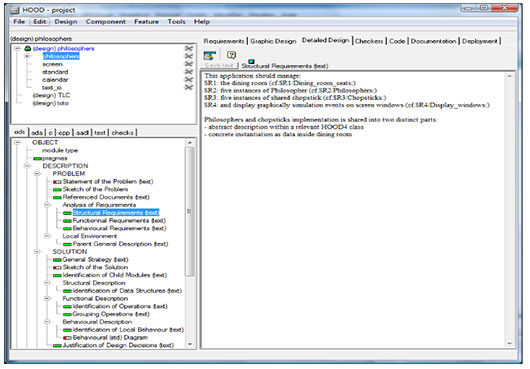Collapse the (design) philosophers root node

coord(17,49)
